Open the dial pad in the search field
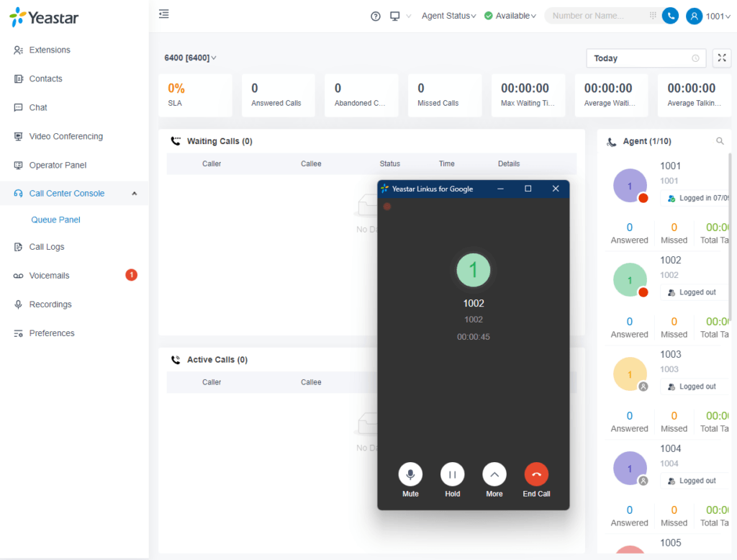737x560 pixels. pos(654,15)
